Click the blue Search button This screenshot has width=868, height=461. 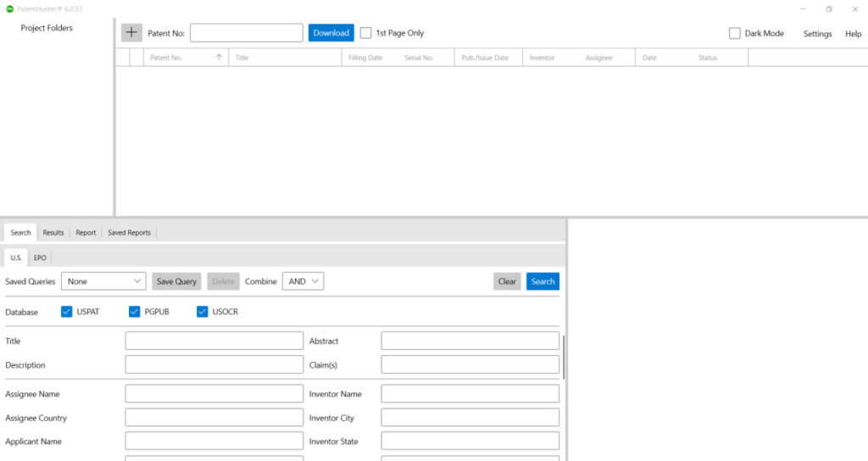coord(542,281)
